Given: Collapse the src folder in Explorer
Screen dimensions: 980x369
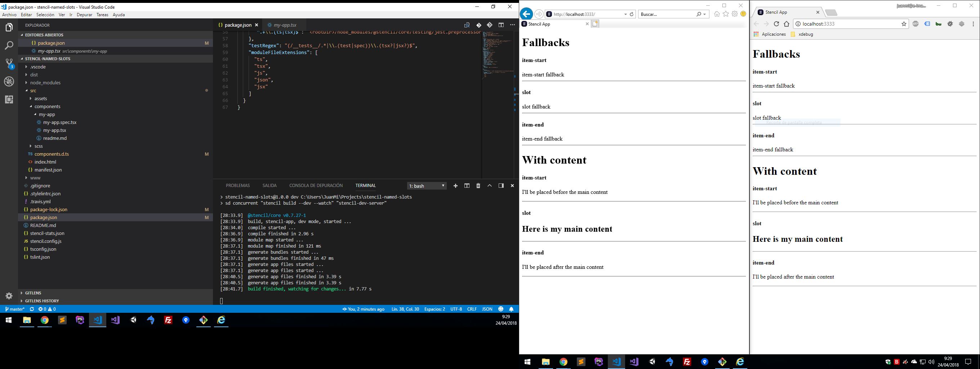Looking at the screenshot, I should 33,90.
